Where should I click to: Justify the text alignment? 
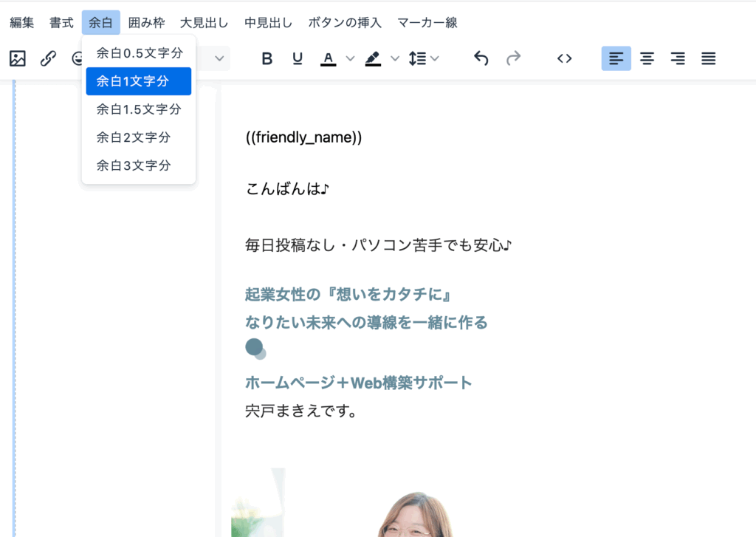(709, 58)
